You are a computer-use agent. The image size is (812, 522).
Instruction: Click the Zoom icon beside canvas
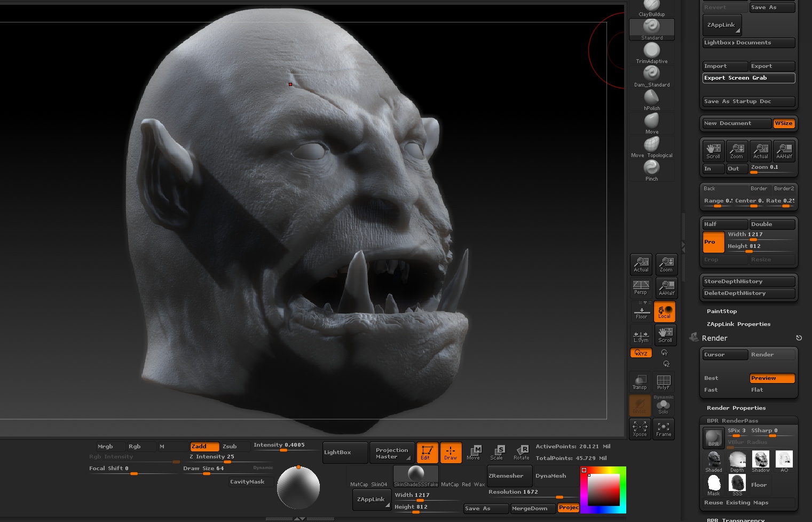click(666, 264)
